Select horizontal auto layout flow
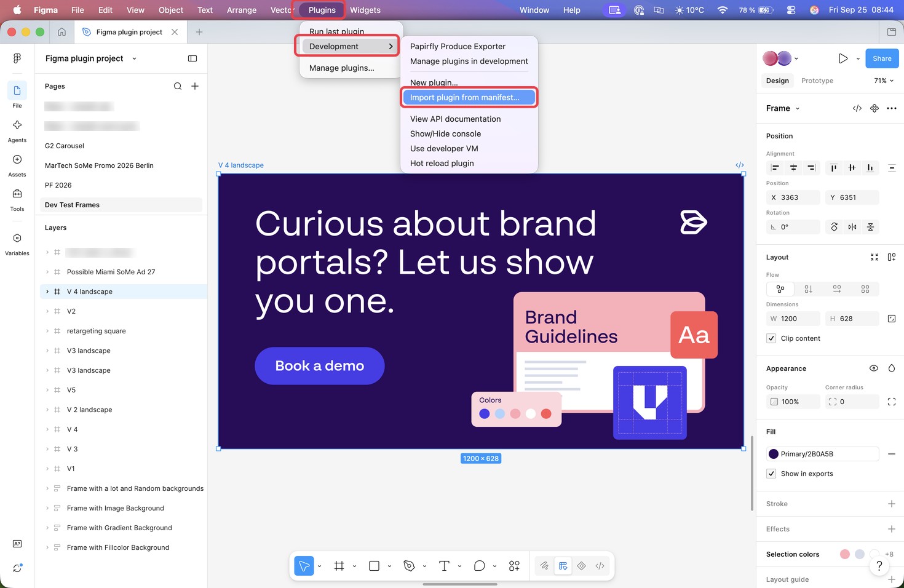 pos(837,289)
